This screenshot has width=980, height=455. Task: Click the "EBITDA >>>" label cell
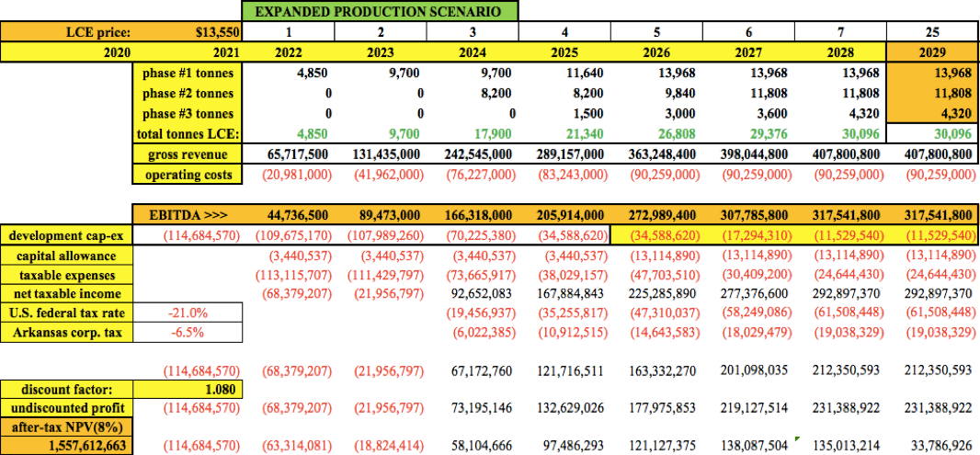[189, 214]
